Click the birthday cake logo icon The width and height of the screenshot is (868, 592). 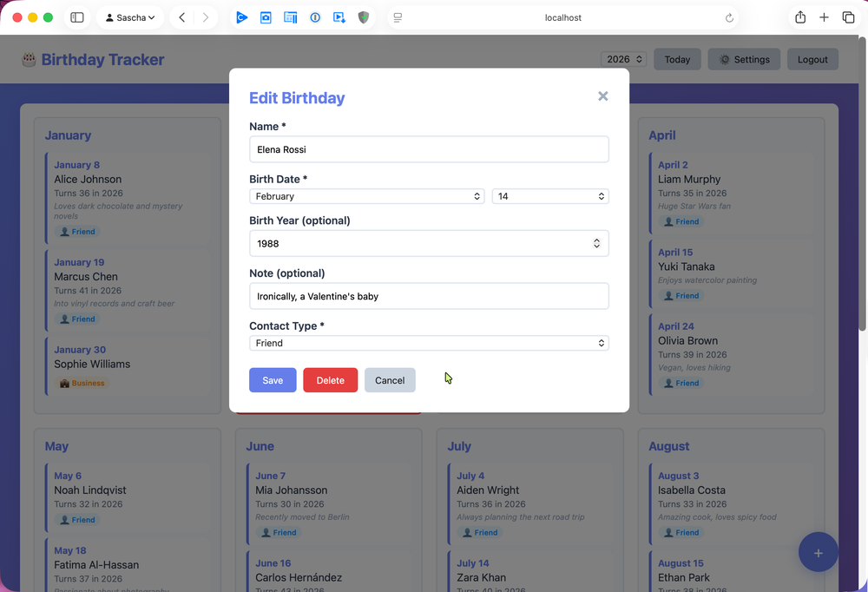(29, 59)
